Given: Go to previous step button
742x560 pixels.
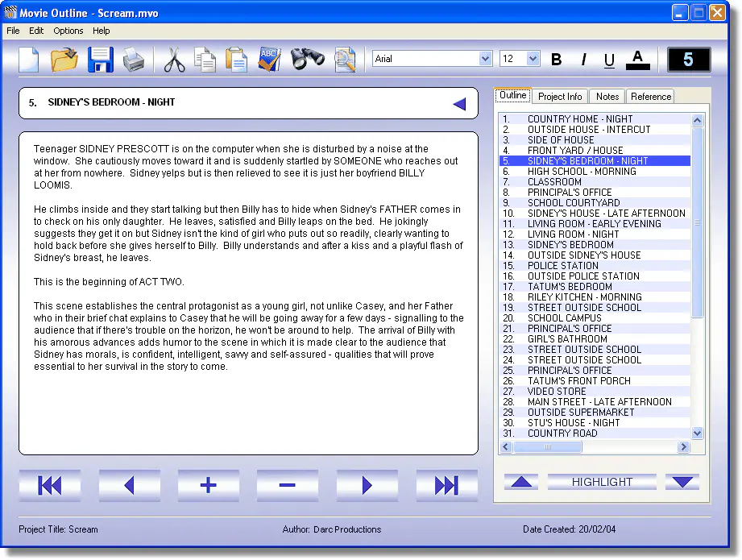Looking at the screenshot, I should point(129,485).
